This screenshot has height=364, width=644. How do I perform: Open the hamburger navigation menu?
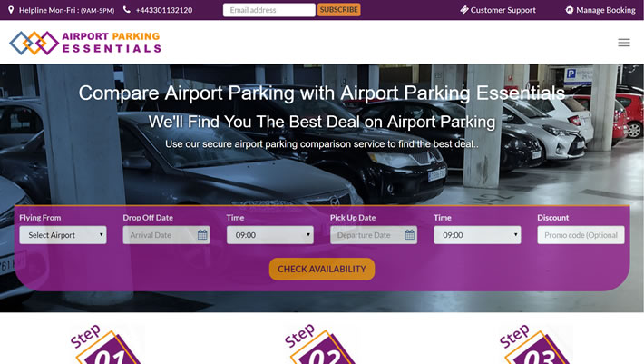(624, 43)
